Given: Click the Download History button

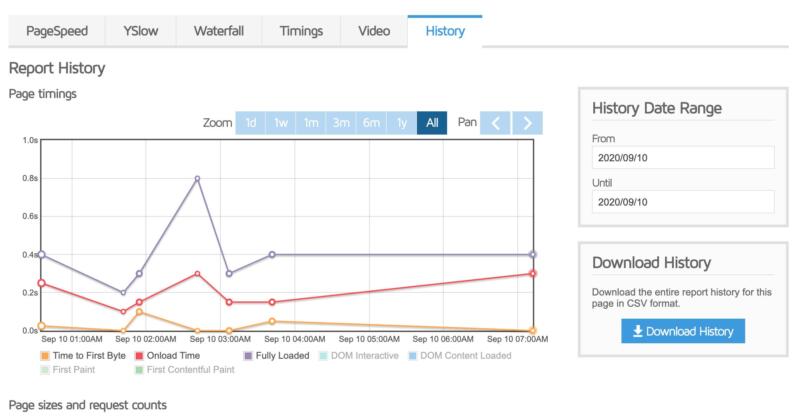Looking at the screenshot, I should click(682, 331).
